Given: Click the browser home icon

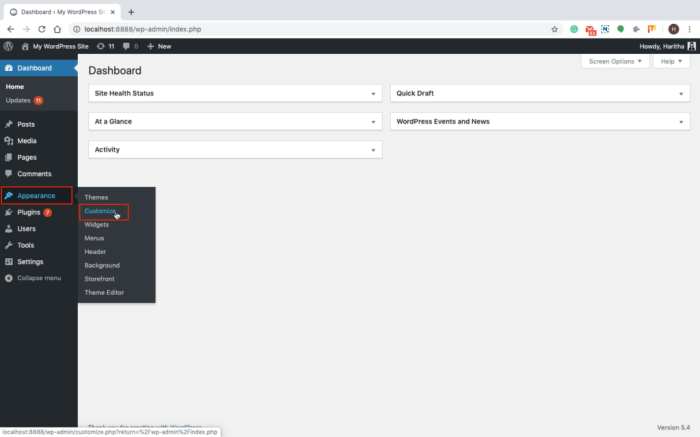Looking at the screenshot, I should (x=57, y=29).
